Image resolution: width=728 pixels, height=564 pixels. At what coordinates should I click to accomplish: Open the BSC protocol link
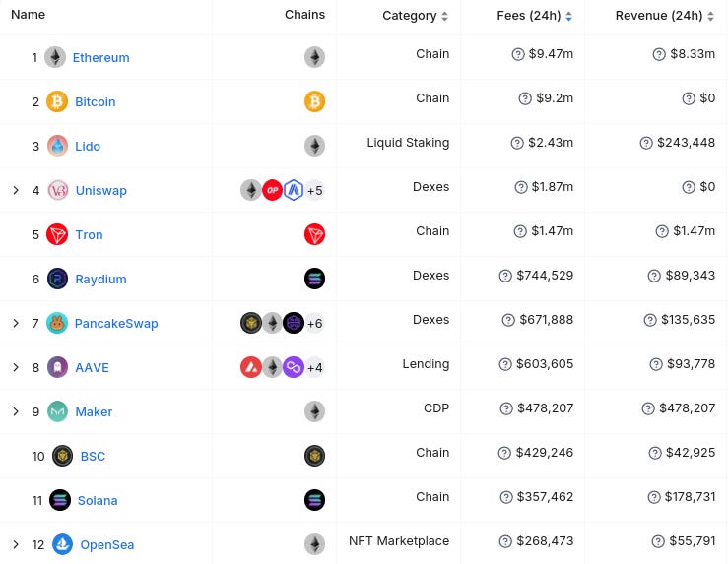tap(93, 456)
